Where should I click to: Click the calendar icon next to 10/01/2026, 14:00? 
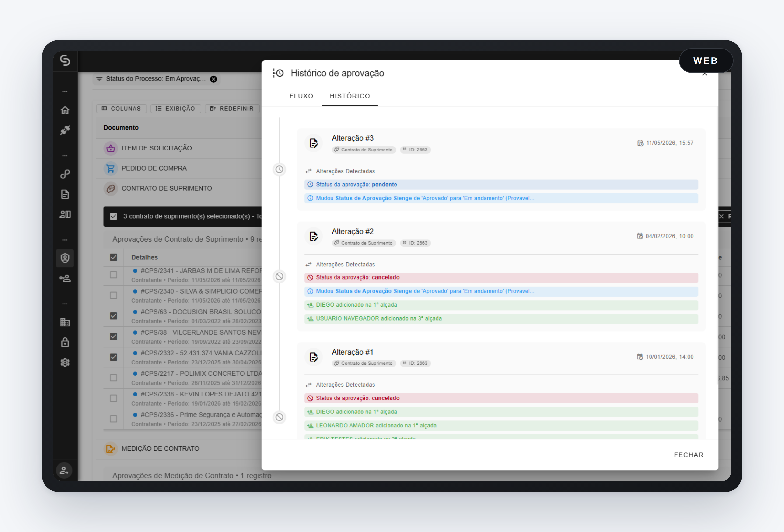640,357
